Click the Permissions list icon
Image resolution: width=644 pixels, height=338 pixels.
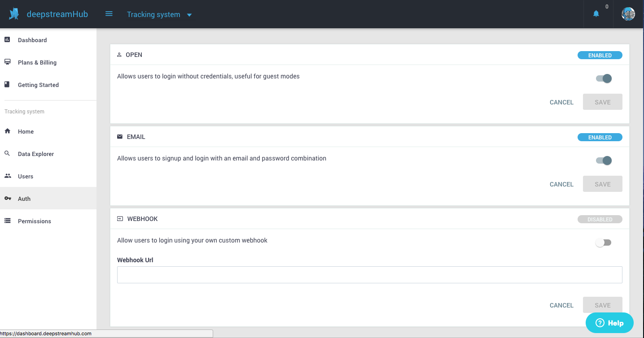tap(7, 221)
